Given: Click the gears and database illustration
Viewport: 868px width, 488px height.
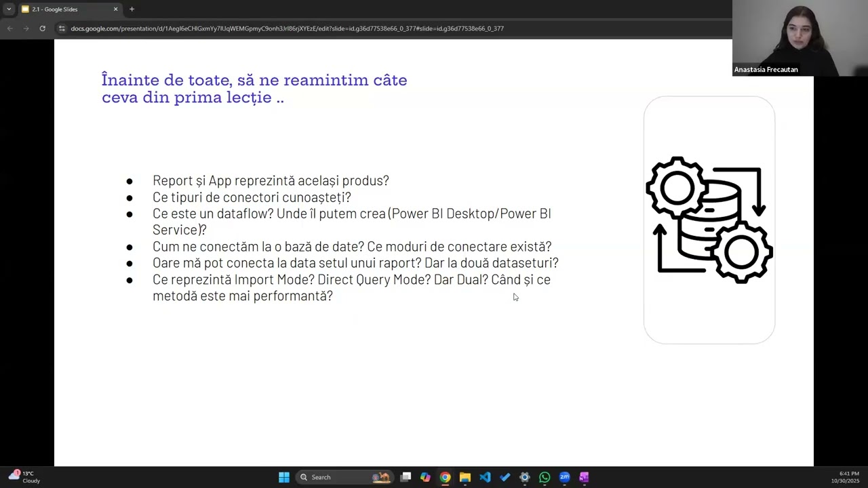Looking at the screenshot, I should [709, 220].
